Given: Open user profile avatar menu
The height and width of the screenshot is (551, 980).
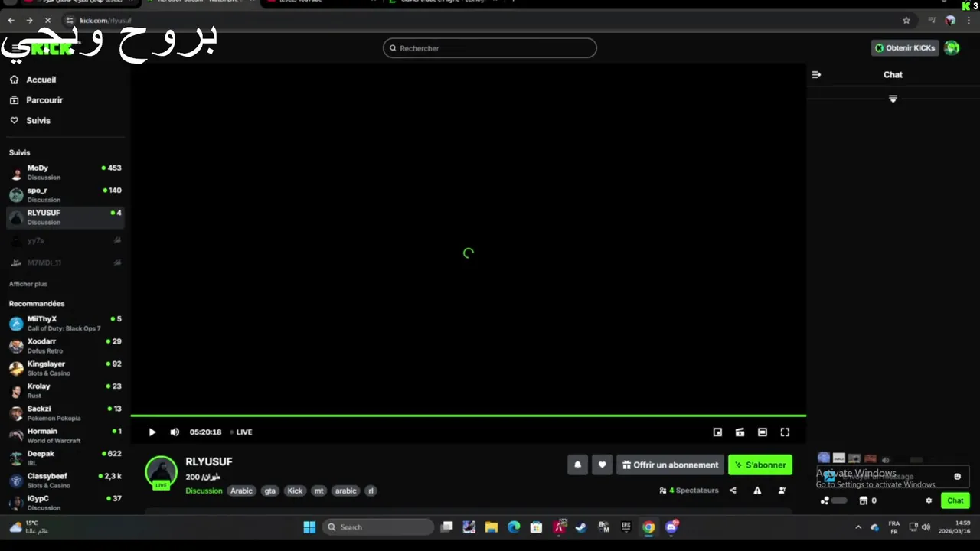Looking at the screenshot, I should [x=952, y=48].
